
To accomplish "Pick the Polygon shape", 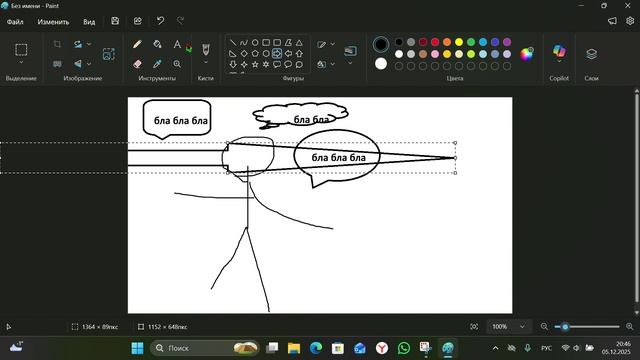I will pyautogui.click(x=288, y=42).
